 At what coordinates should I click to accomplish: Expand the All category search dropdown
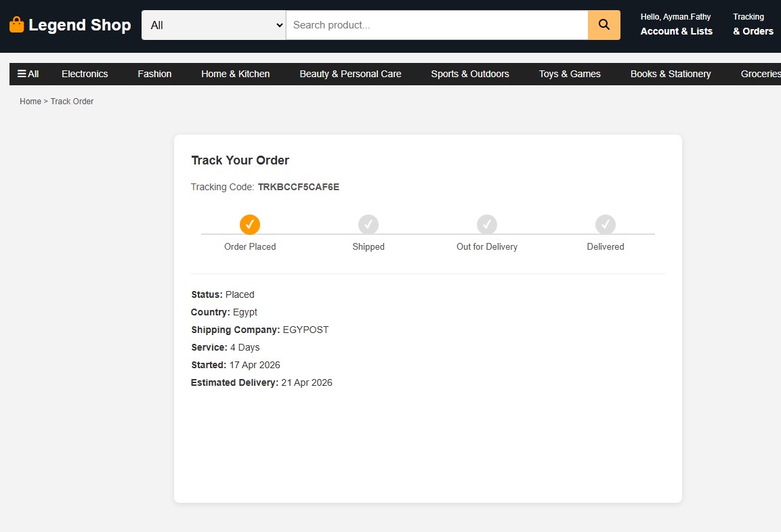click(x=213, y=25)
